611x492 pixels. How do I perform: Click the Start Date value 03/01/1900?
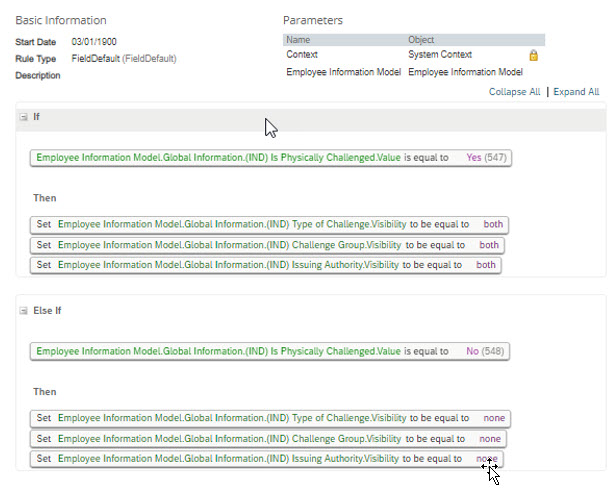pos(94,42)
